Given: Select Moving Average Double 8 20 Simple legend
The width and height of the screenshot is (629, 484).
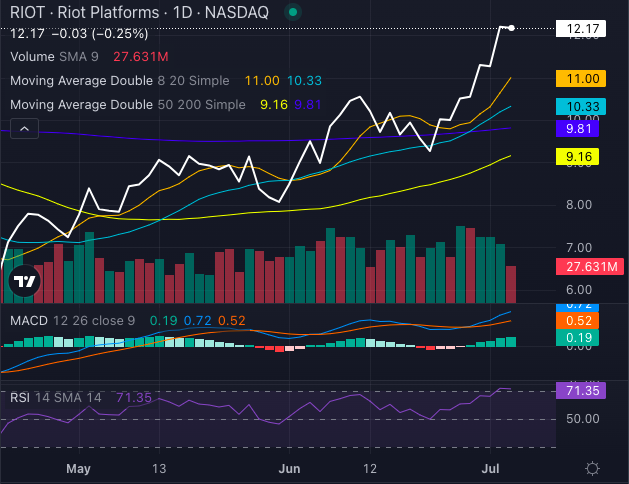Looking at the screenshot, I should coord(120,81).
